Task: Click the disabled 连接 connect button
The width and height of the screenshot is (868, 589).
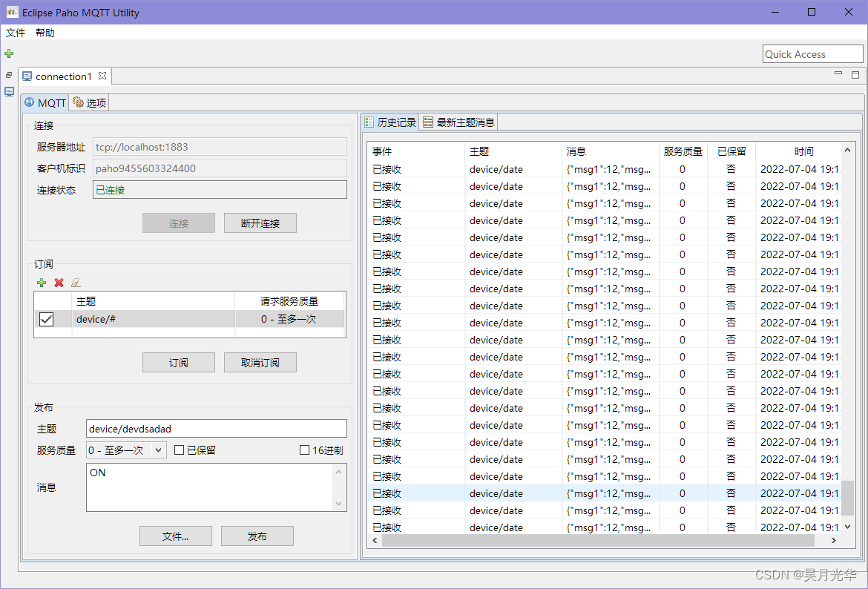Action: click(x=179, y=223)
